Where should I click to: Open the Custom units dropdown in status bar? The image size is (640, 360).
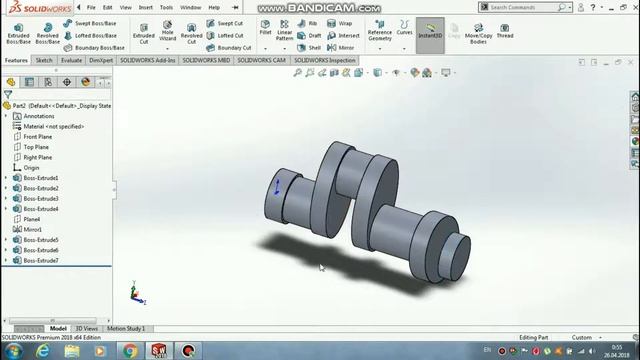tap(587, 338)
